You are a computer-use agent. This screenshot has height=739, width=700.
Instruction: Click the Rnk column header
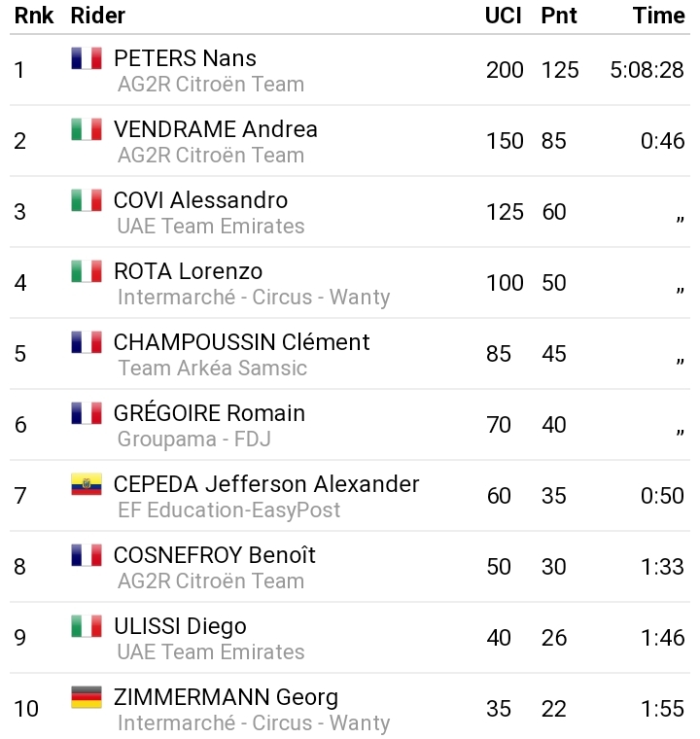[x=34, y=16]
